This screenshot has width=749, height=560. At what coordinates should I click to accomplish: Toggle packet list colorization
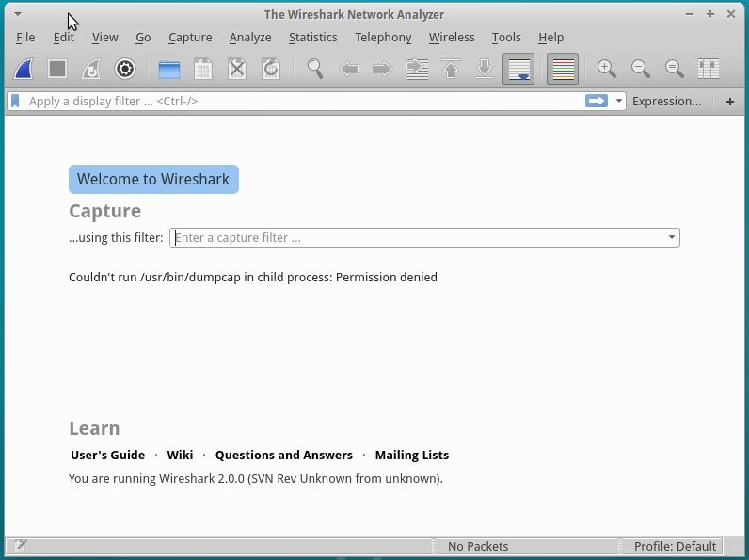pyautogui.click(x=563, y=69)
